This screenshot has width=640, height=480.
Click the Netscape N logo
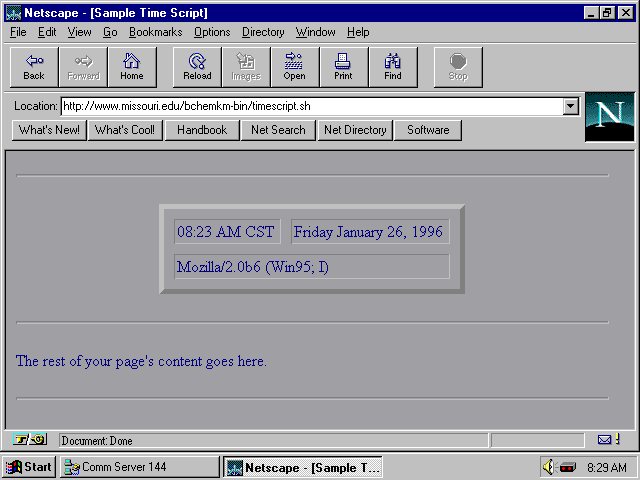(609, 116)
